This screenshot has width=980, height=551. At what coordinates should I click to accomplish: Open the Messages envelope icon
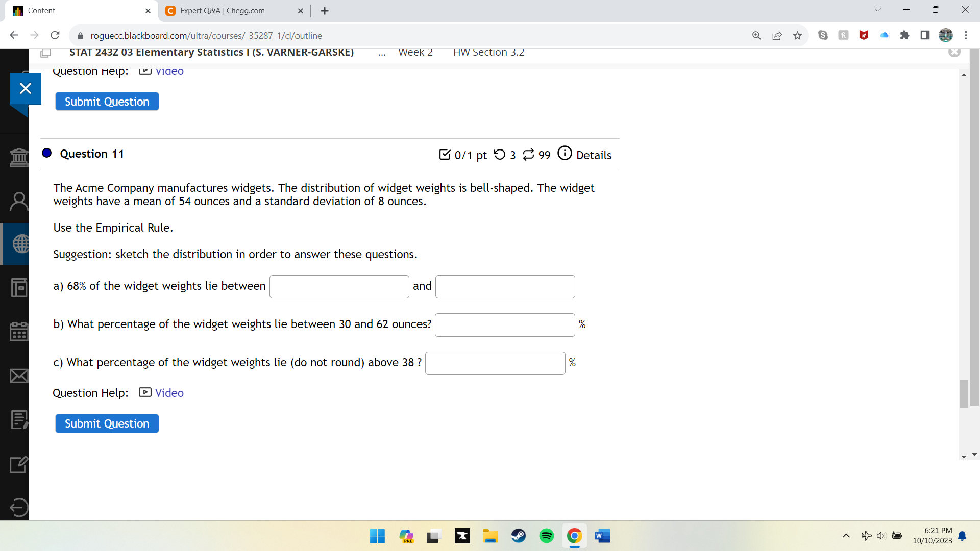19,376
